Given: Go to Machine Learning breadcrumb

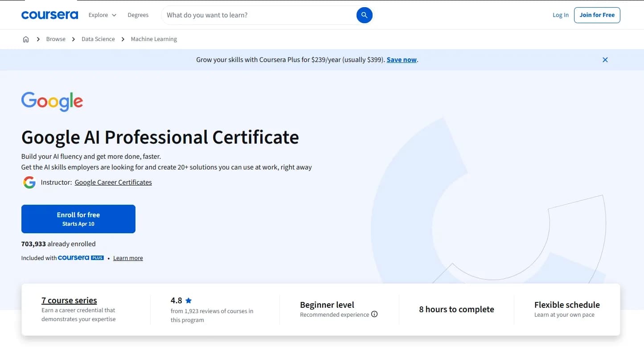Looking at the screenshot, I should (x=154, y=39).
